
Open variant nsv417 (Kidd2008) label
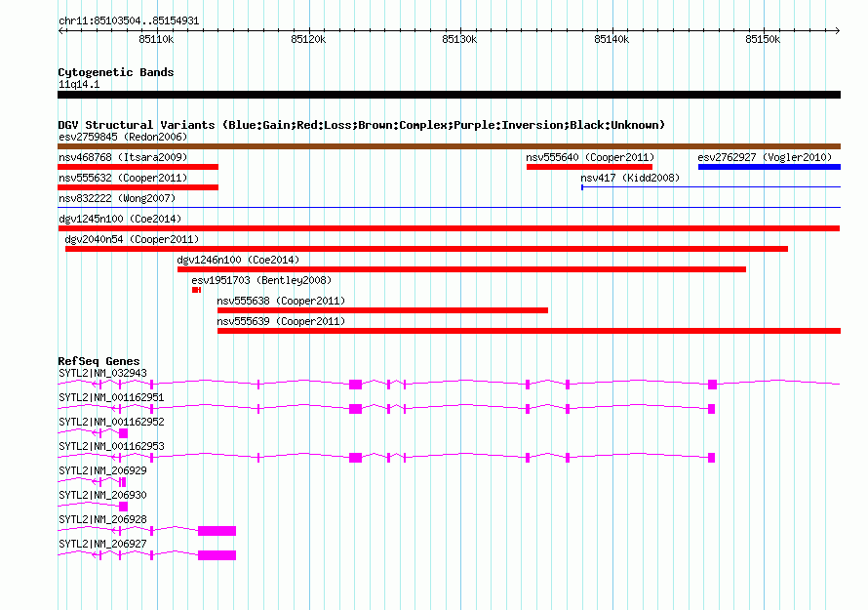point(630,178)
